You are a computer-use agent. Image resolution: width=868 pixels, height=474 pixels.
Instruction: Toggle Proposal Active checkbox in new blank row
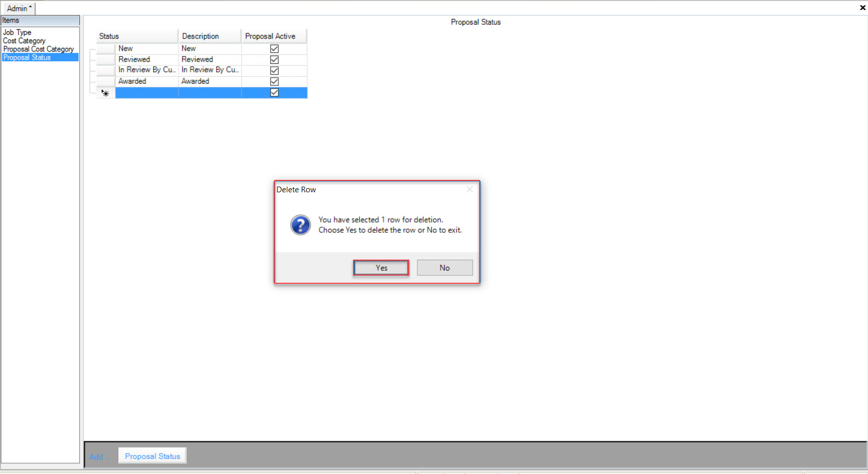click(274, 93)
